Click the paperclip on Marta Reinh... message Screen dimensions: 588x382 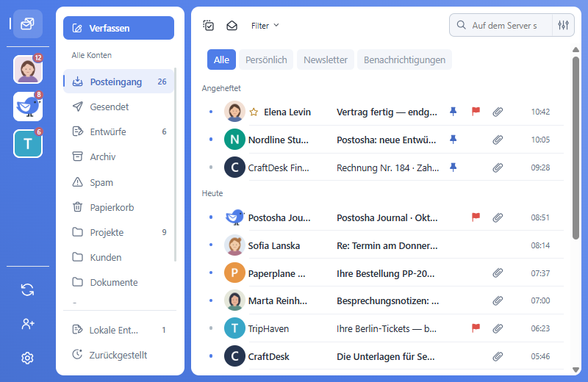[498, 300]
